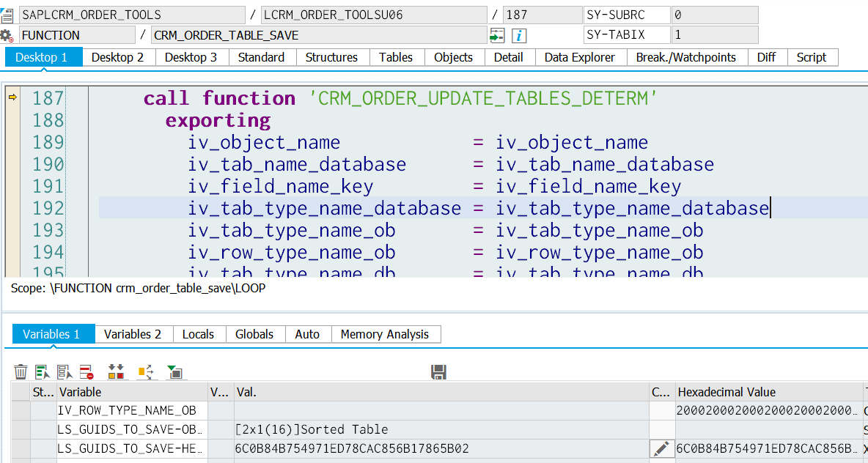The width and height of the screenshot is (868, 463).
Task: Click the double down-arrows with colored squares icon
Action: [x=117, y=371]
